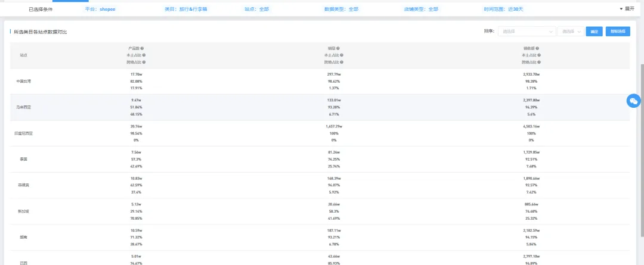The width and height of the screenshot is (644, 265).
Task: Click help icon beside 本土占比 under 产品数
Action: 144,55
